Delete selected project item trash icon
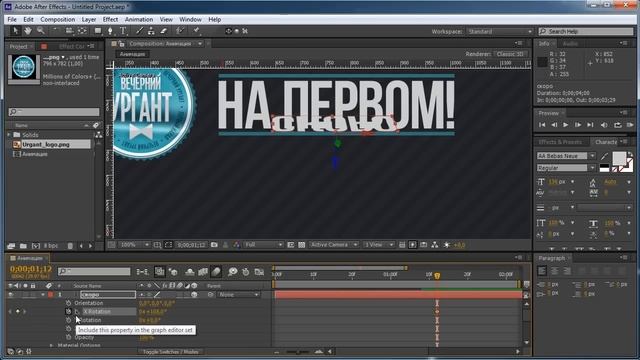 (x=70, y=246)
